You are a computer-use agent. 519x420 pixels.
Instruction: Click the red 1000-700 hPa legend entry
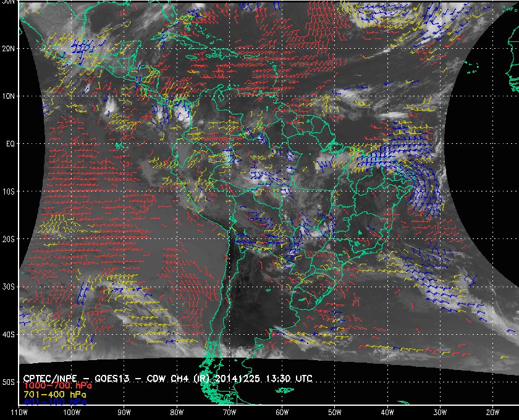point(58,386)
